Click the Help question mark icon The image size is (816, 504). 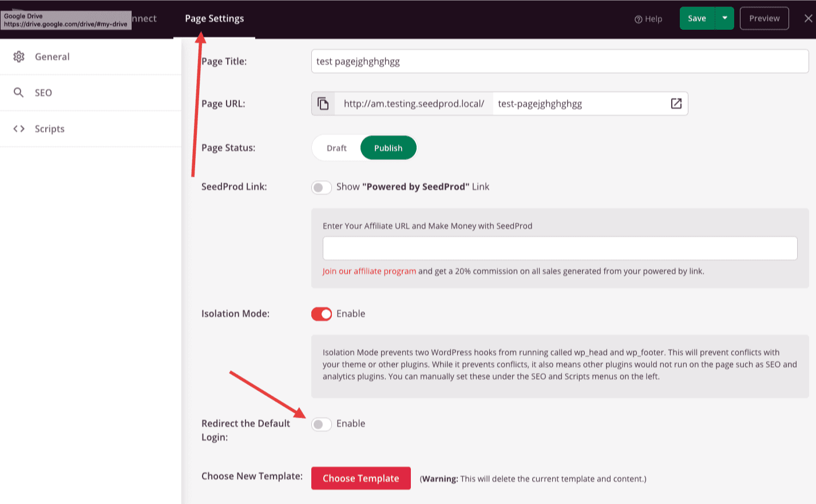point(638,19)
